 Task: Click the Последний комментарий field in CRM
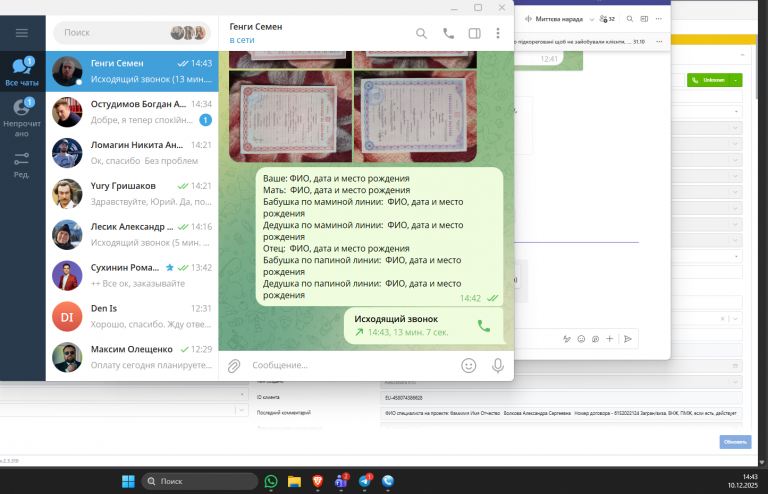point(561,413)
